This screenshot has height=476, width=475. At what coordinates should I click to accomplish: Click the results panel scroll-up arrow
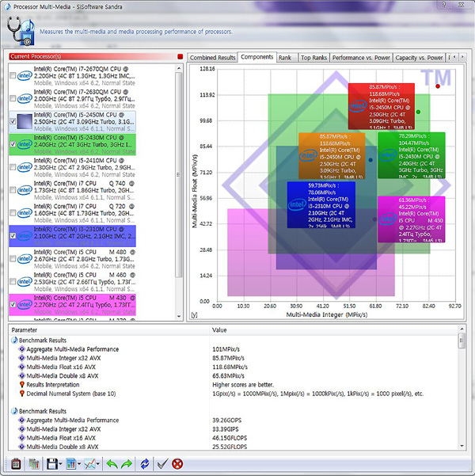[x=462, y=329]
